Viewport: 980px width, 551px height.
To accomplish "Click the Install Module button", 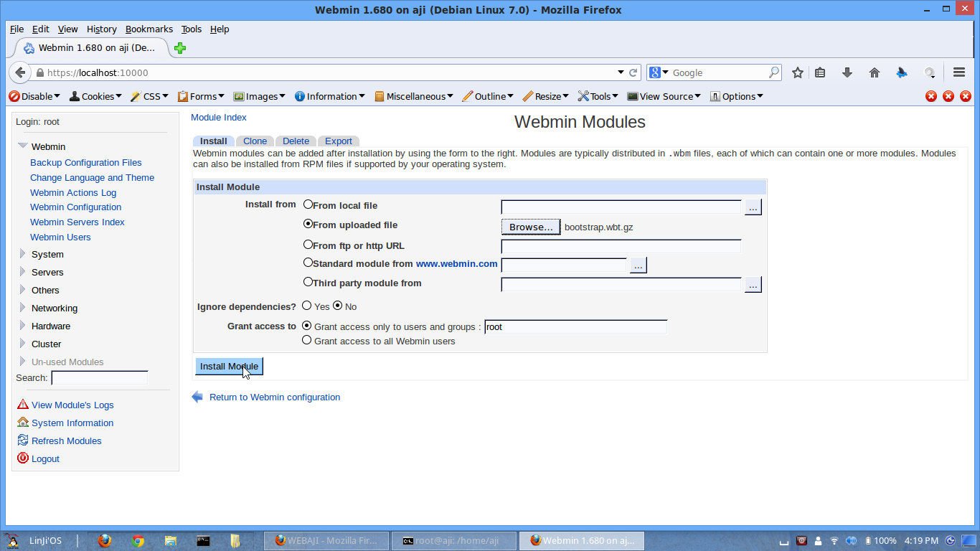I will (x=229, y=366).
